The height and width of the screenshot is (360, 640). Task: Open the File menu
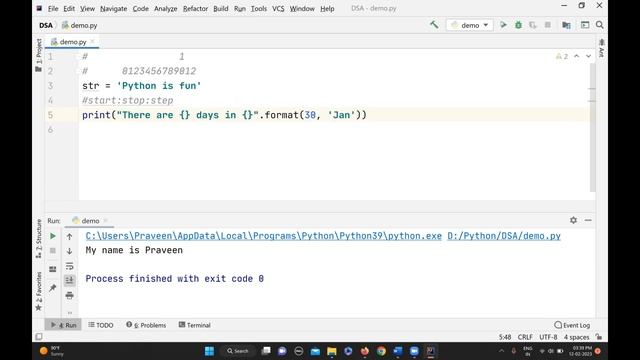53,9
